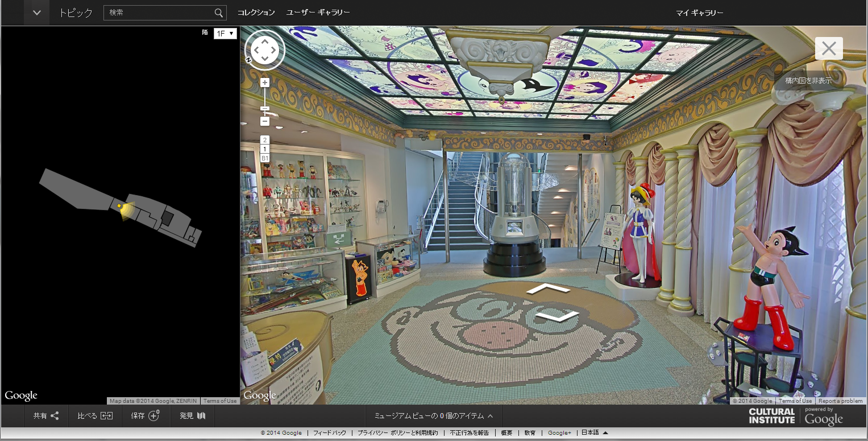
Task: Click the 発見 discover button
Action: coord(193,416)
